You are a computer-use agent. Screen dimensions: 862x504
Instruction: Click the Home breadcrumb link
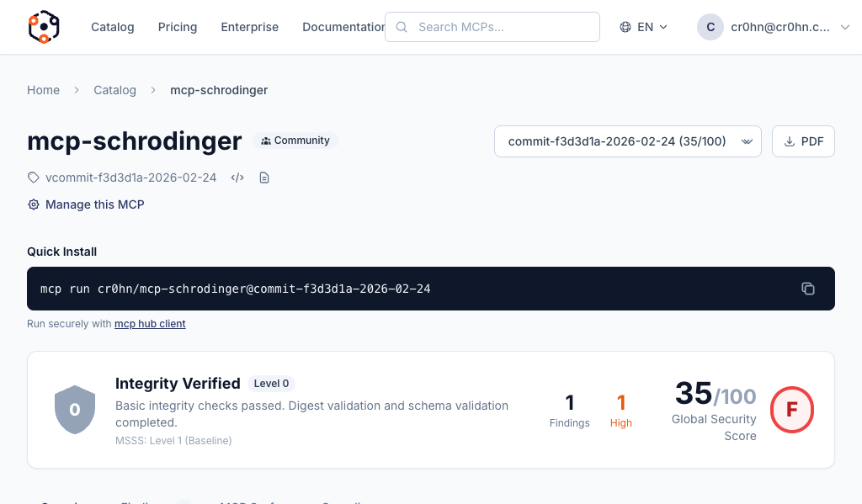point(43,90)
